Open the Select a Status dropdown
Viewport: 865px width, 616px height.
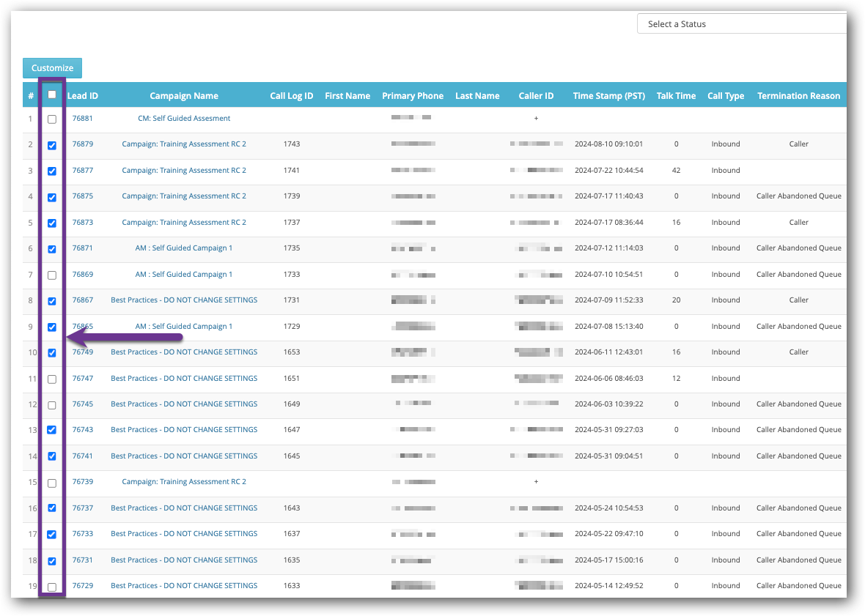click(x=740, y=23)
